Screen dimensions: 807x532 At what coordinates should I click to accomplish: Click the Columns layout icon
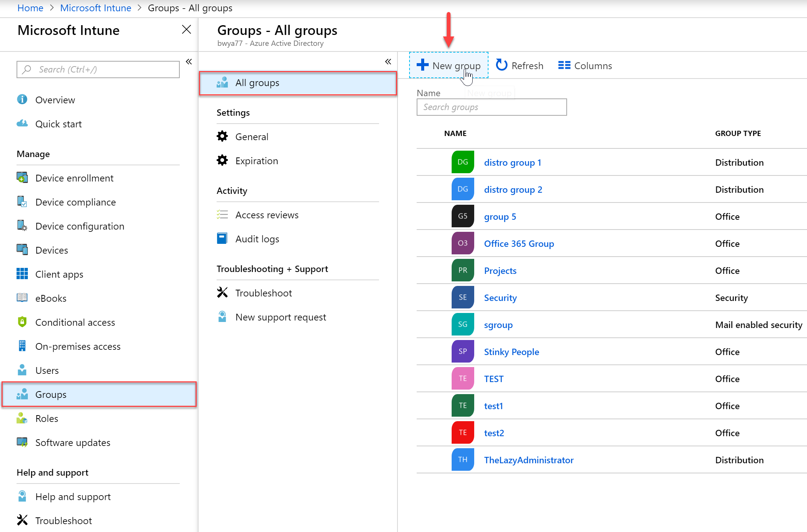[x=564, y=65]
